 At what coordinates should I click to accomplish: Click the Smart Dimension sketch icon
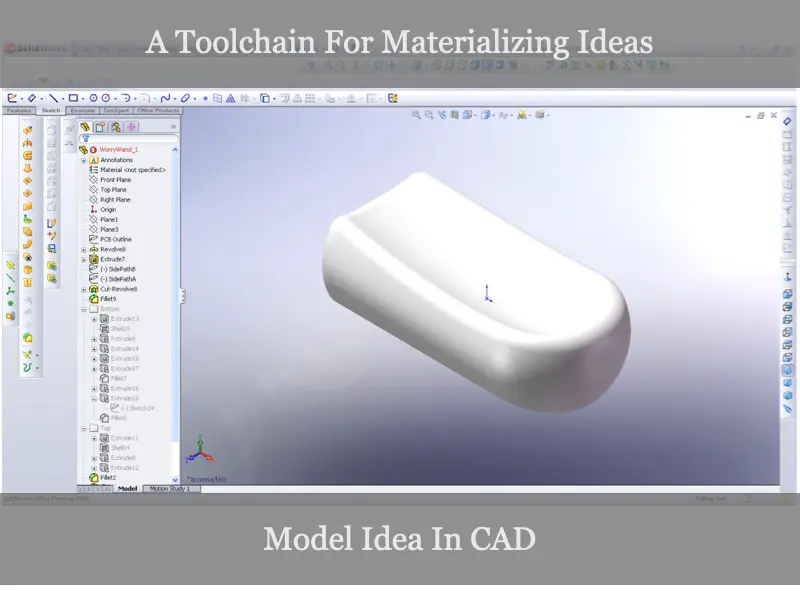31,98
